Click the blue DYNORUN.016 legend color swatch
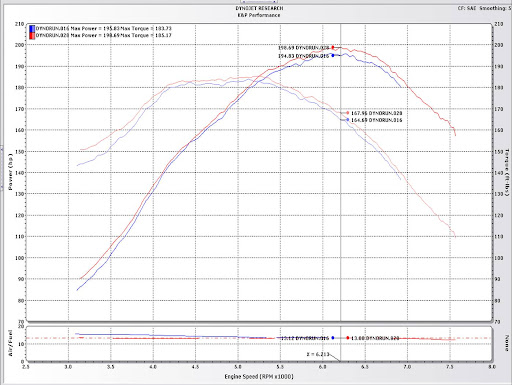Viewport: 512px width, 385px height. click(32, 29)
